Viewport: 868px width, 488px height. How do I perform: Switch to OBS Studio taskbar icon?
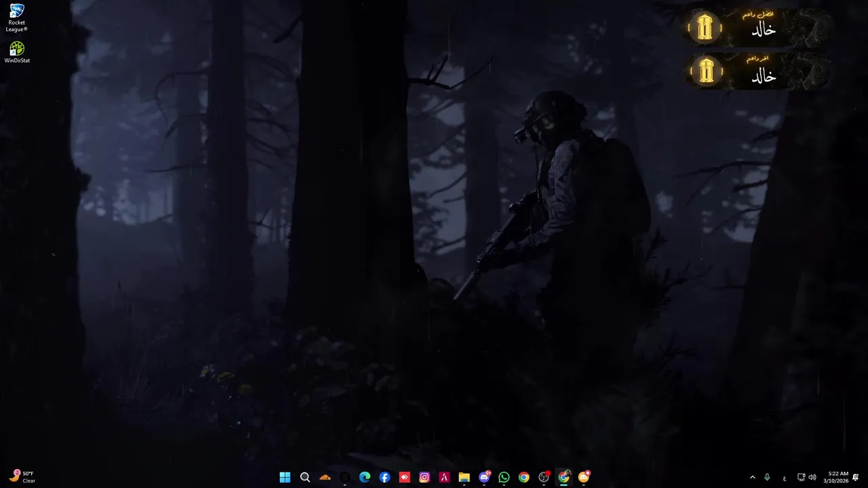coord(544,477)
